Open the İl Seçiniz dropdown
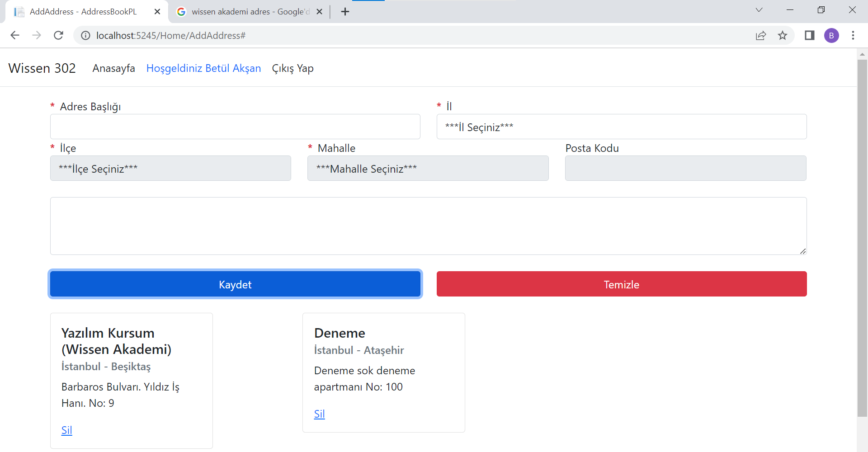 [x=621, y=127]
